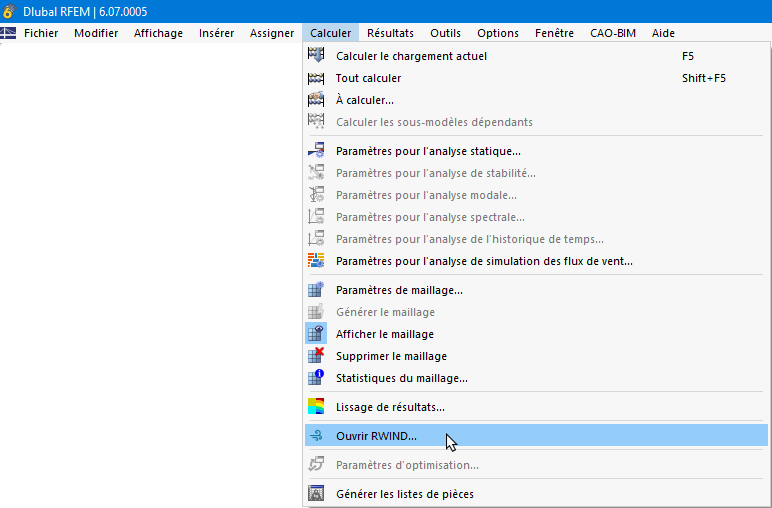Image resolution: width=772 pixels, height=508 pixels.
Task: Click the static analysis parameters icon
Action: pos(316,151)
